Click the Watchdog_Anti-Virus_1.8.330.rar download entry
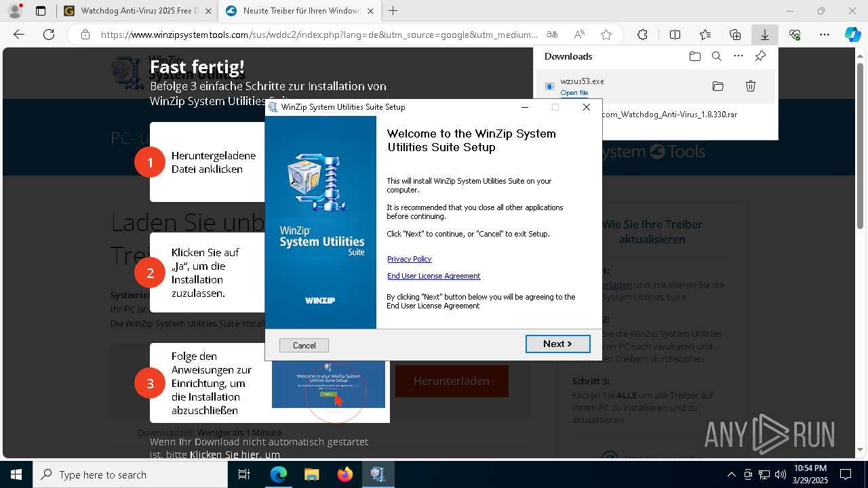 pyautogui.click(x=669, y=115)
